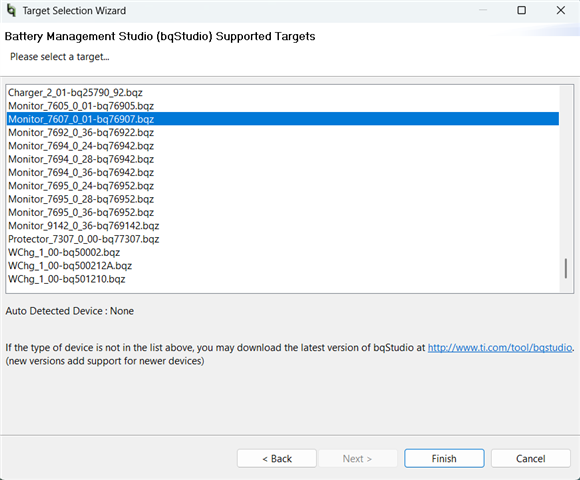Click the bqStudio app icon in title bar

tap(11, 11)
